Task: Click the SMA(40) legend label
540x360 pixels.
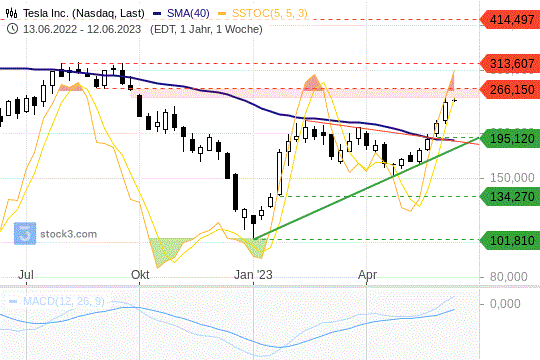Action: [188, 13]
